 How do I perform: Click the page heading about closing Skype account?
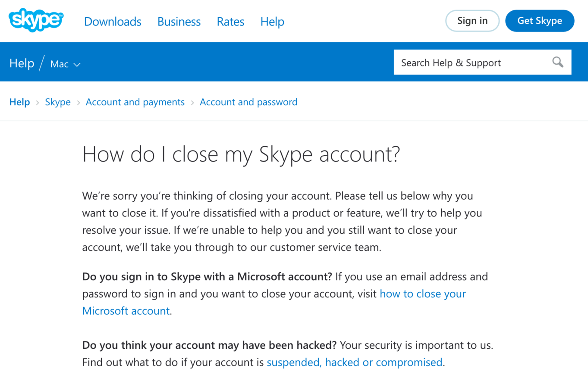[x=241, y=154]
